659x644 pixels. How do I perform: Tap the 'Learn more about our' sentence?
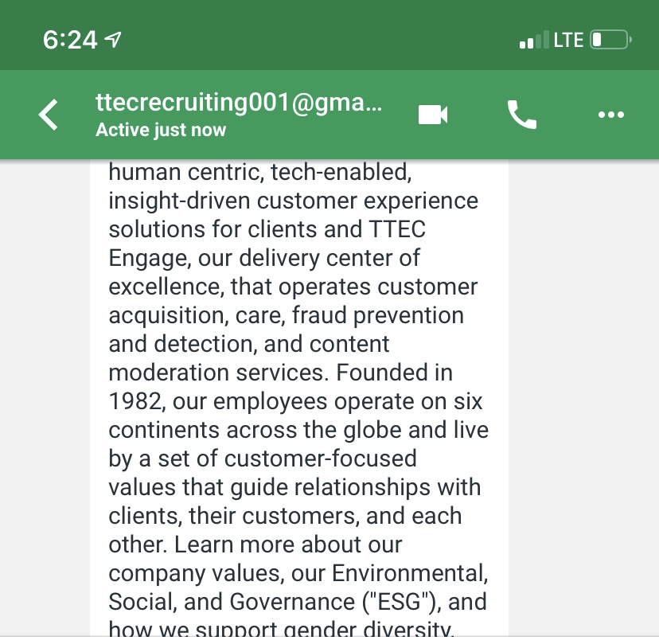click(288, 544)
